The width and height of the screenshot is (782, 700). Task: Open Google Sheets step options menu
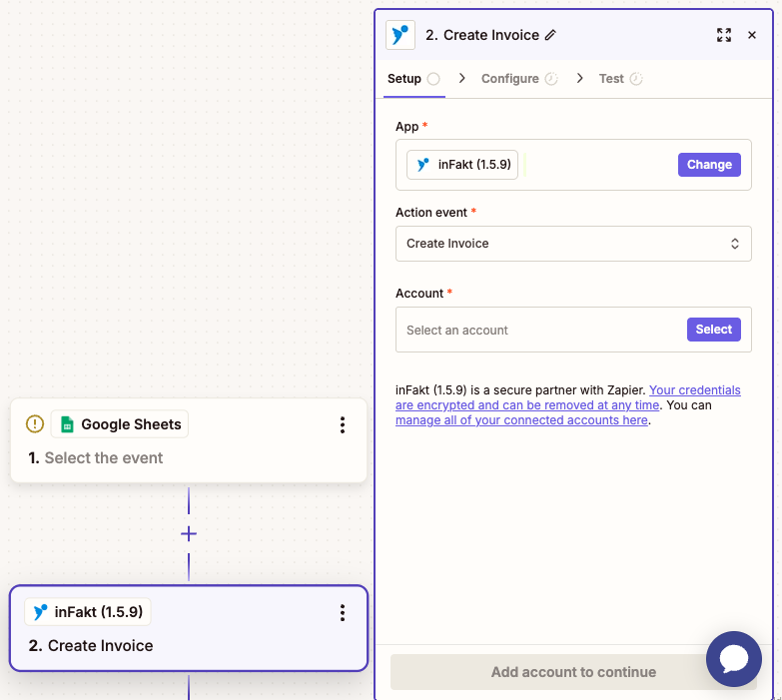pyautogui.click(x=343, y=424)
